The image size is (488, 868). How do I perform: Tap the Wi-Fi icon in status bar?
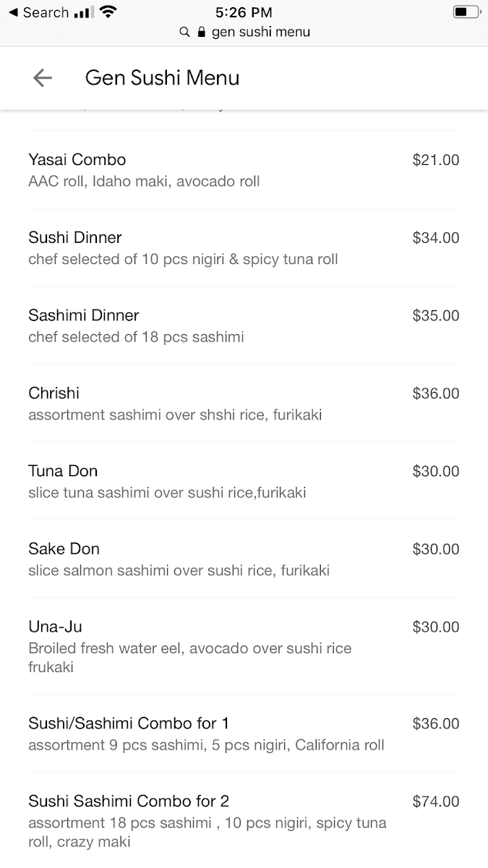(108, 12)
